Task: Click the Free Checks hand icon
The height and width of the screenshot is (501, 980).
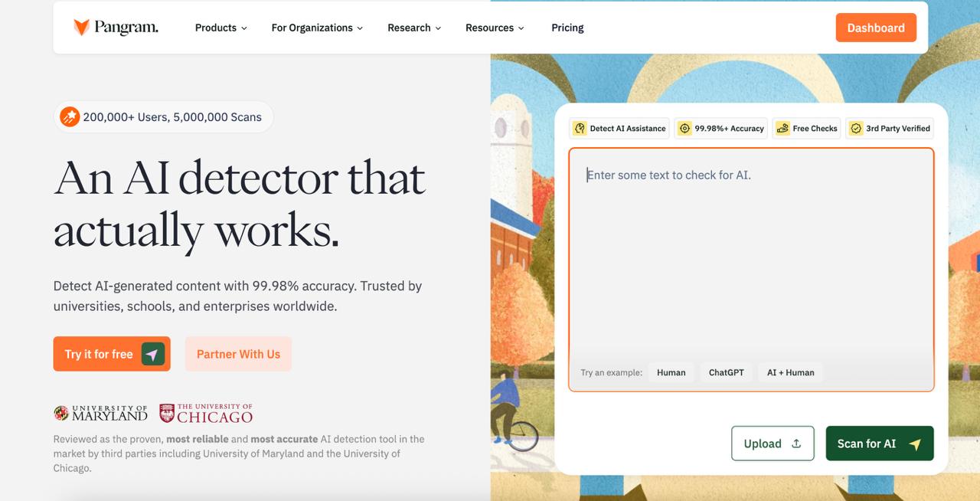Action: [782, 128]
